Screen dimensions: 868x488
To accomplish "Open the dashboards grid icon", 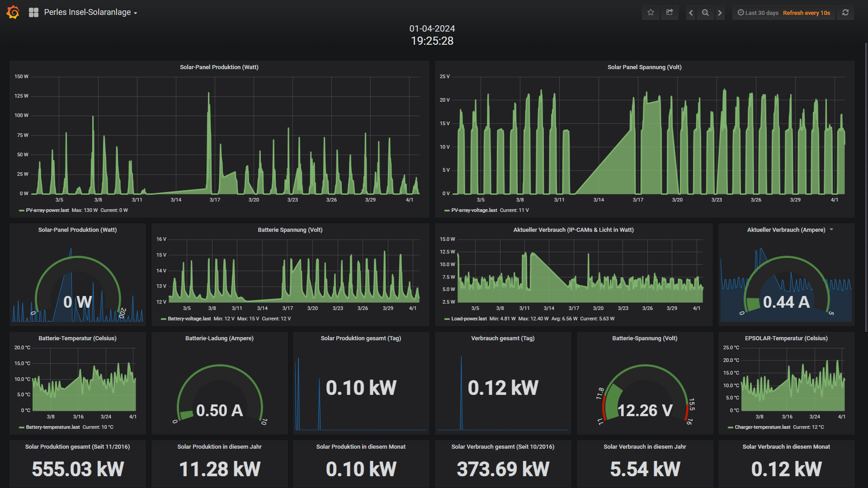I will [x=33, y=13].
